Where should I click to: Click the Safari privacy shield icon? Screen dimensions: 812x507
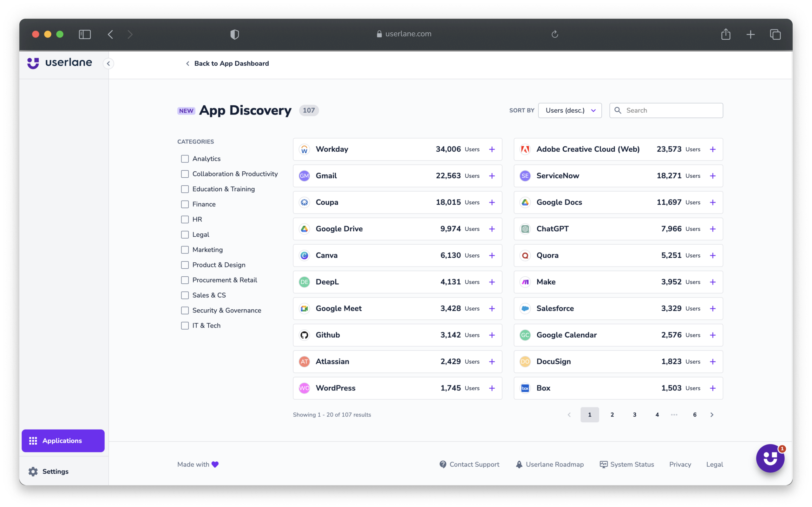[x=235, y=34]
